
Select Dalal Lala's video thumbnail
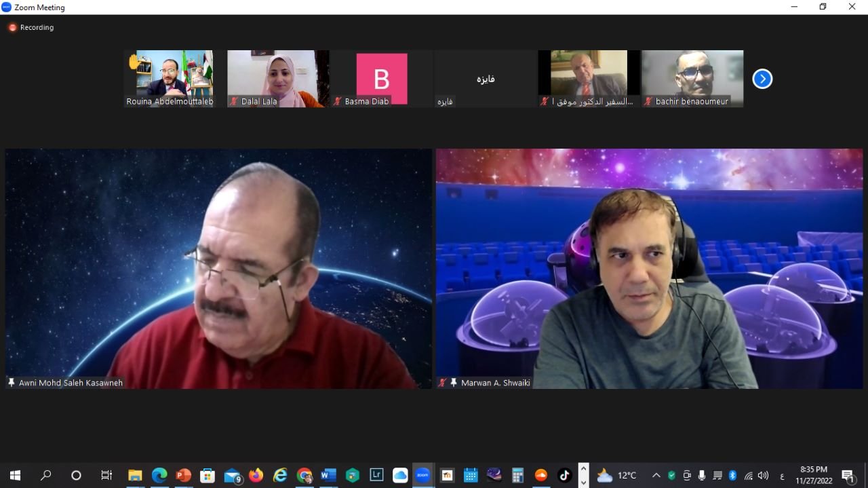point(278,79)
